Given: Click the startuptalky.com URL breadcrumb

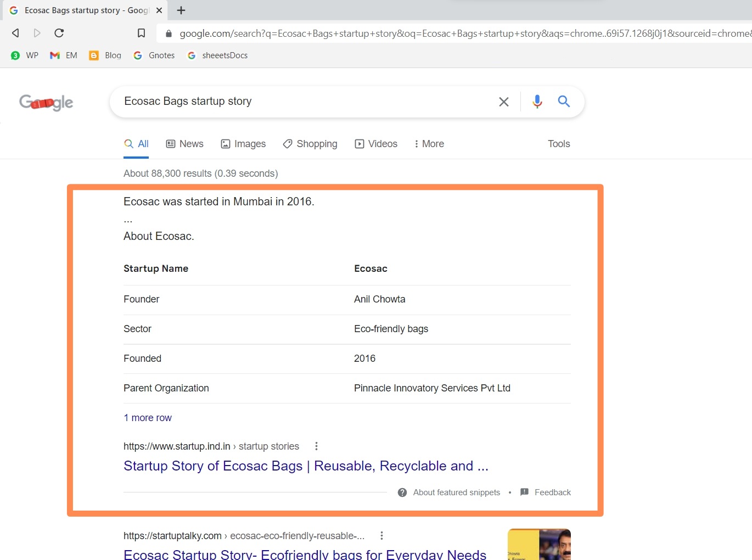Looking at the screenshot, I should [x=244, y=536].
